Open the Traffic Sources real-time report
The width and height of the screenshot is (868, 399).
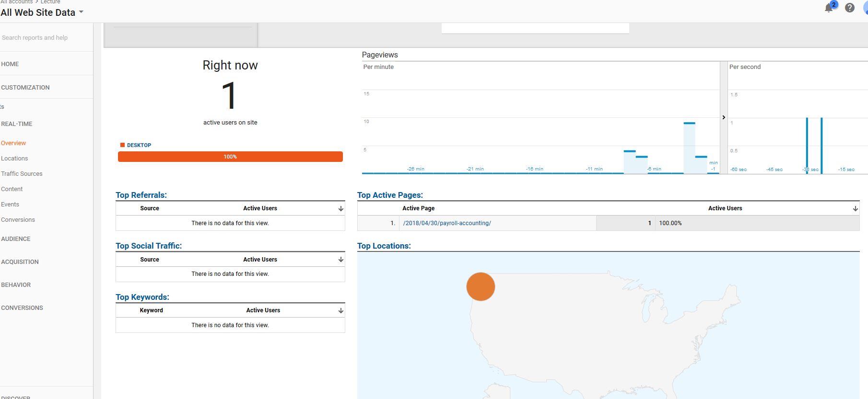(22, 173)
